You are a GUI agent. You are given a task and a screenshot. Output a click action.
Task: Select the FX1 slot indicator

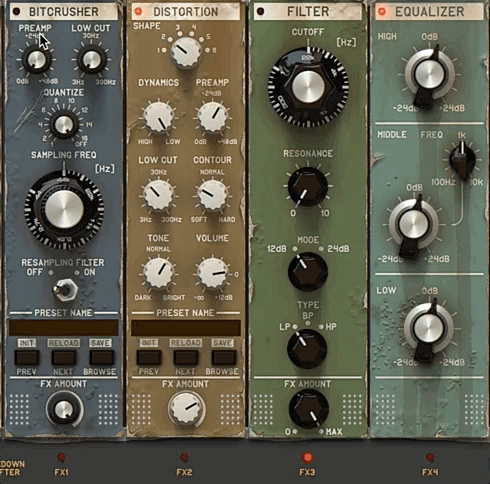(61, 458)
